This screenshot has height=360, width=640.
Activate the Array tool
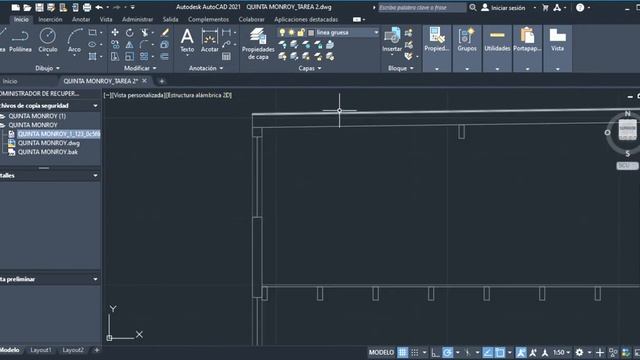[x=144, y=56]
